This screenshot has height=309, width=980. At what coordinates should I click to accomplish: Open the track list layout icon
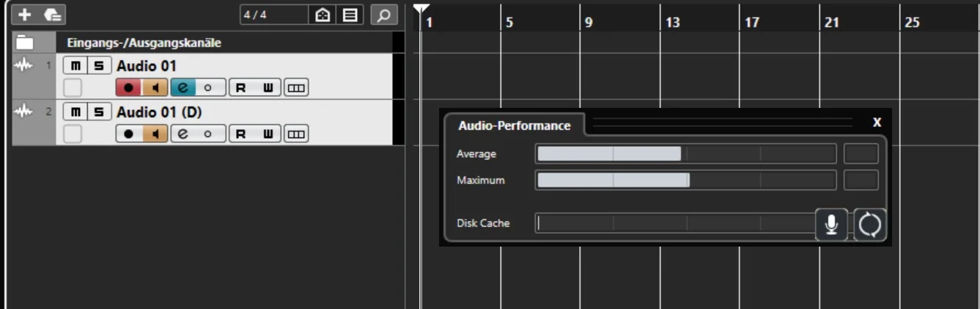(x=350, y=15)
